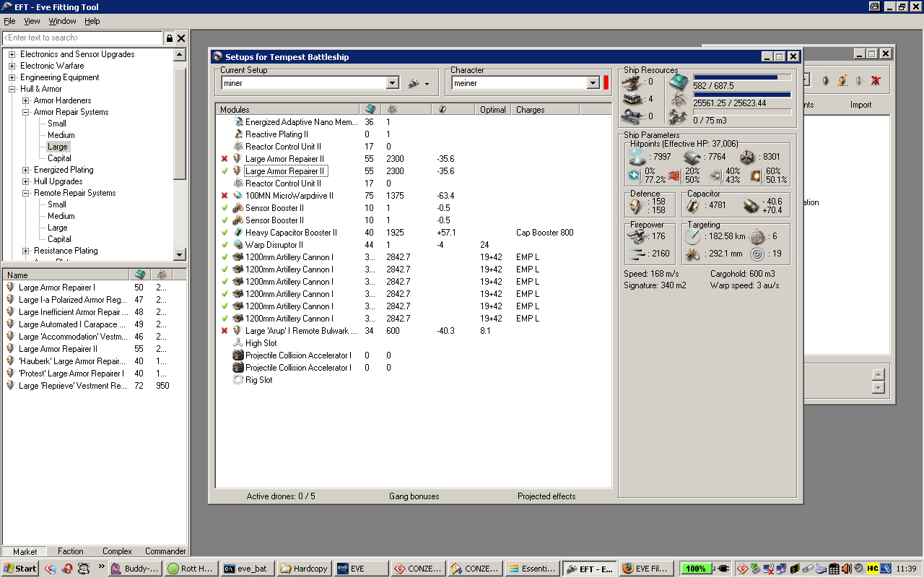
Task: Switch to the Faction tab
Action: [x=71, y=551]
